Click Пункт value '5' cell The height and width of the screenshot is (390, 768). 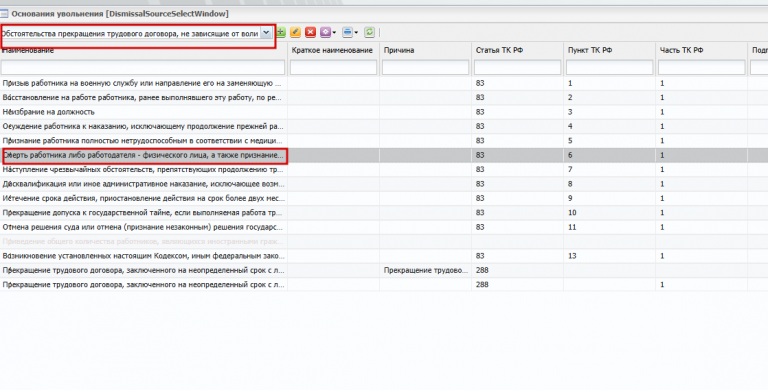pos(570,141)
